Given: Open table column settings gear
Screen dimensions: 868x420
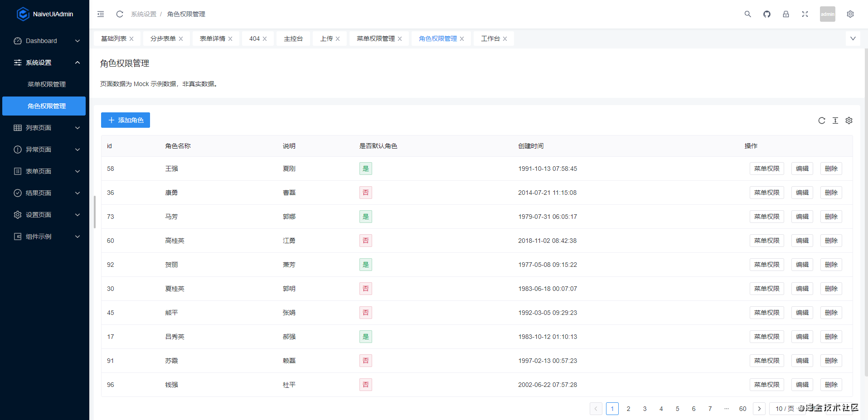Looking at the screenshot, I should (849, 121).
